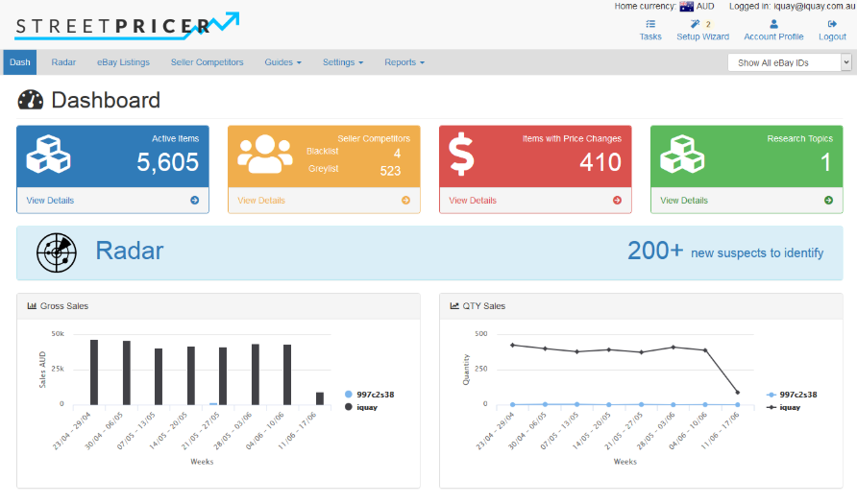Go to the Radar nav item
Viewport: 857px width, 504px height.
tap(63, 62)
